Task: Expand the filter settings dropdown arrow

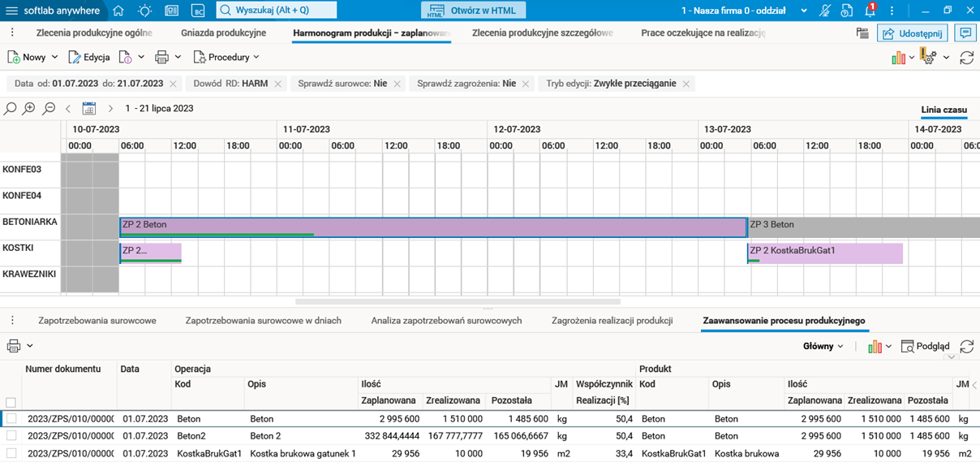Action: (x=946, y=58)
